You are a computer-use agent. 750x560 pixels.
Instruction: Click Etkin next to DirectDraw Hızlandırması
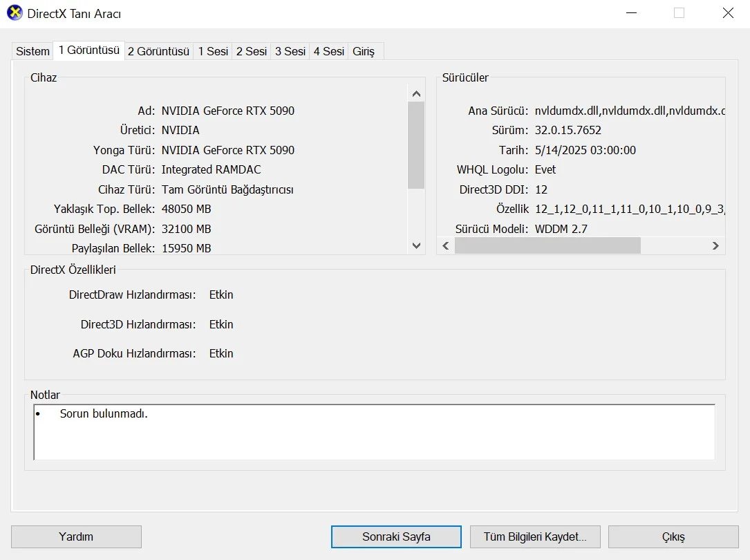[x=221, y=295]
